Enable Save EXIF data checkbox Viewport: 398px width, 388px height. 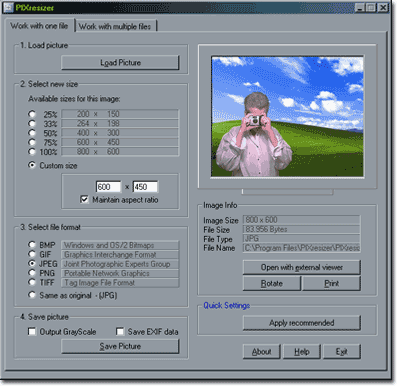tap(120, 332)
